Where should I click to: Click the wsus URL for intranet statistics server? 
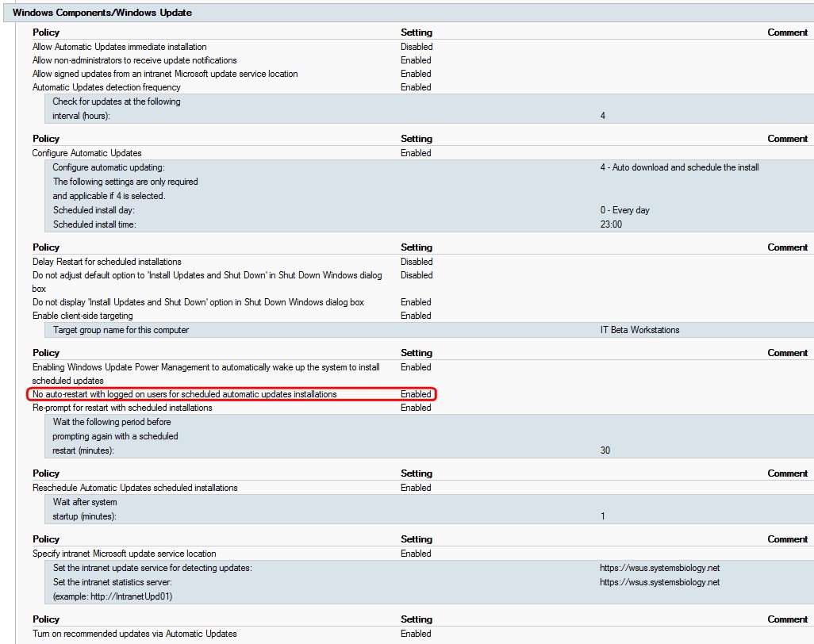660,582
